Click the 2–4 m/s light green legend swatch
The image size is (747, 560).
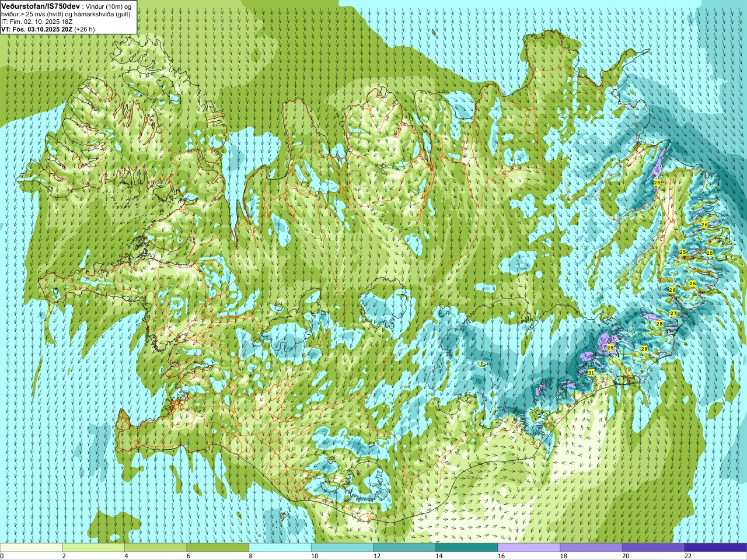click(x=93, y=548)
